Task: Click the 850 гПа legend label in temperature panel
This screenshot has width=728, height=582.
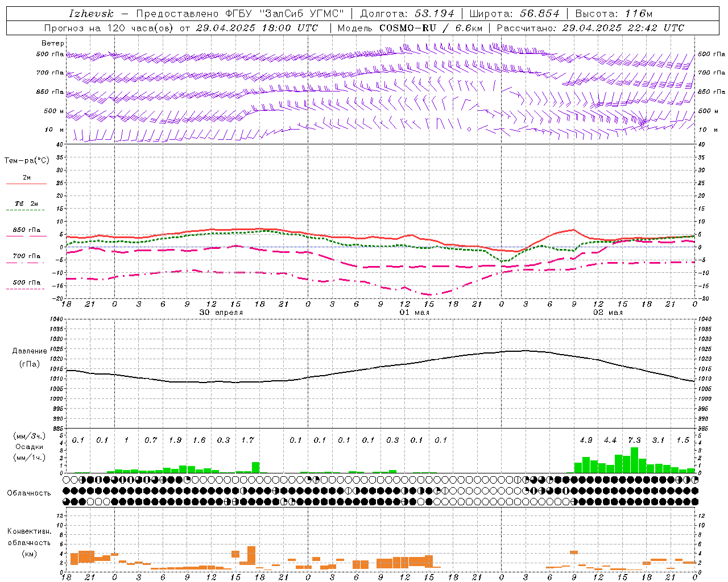Action: point(27,230)
